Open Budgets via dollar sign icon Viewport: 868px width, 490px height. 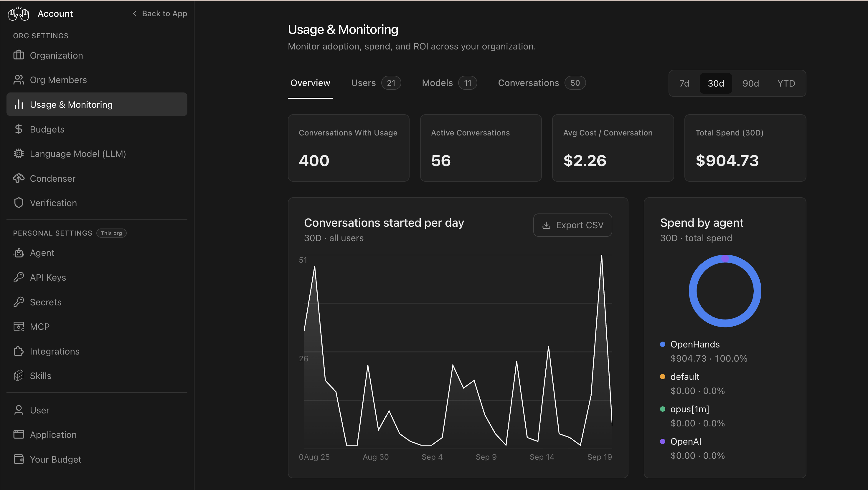19,129
